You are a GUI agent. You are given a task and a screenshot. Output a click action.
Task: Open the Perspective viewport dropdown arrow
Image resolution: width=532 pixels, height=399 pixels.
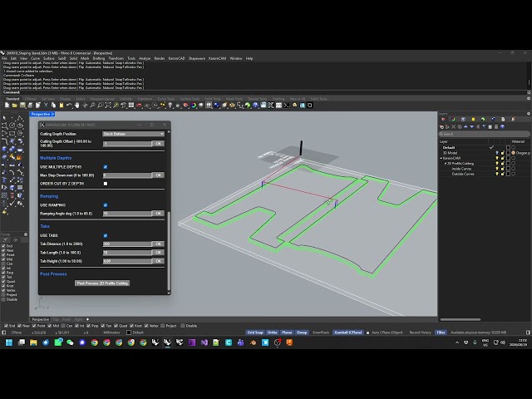[x=53, y=115]
